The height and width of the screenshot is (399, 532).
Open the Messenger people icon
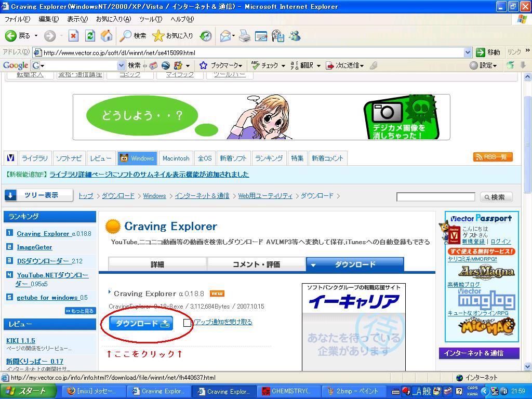[295, 36]
